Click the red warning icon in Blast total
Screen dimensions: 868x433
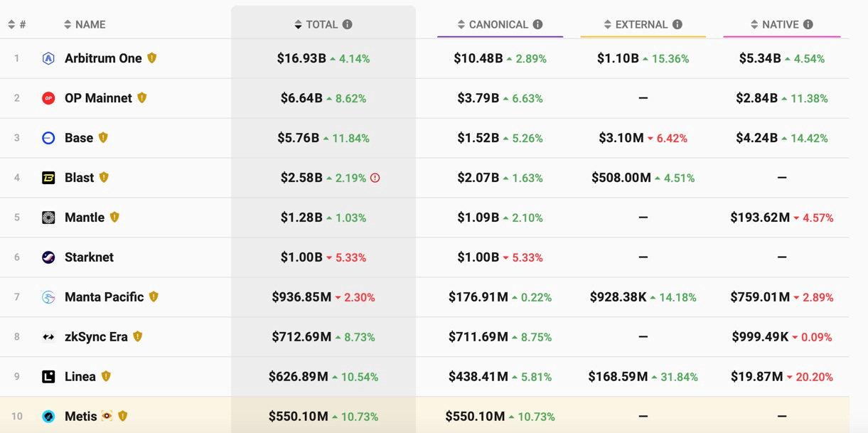pyautogui.click(x=375, y=178)
